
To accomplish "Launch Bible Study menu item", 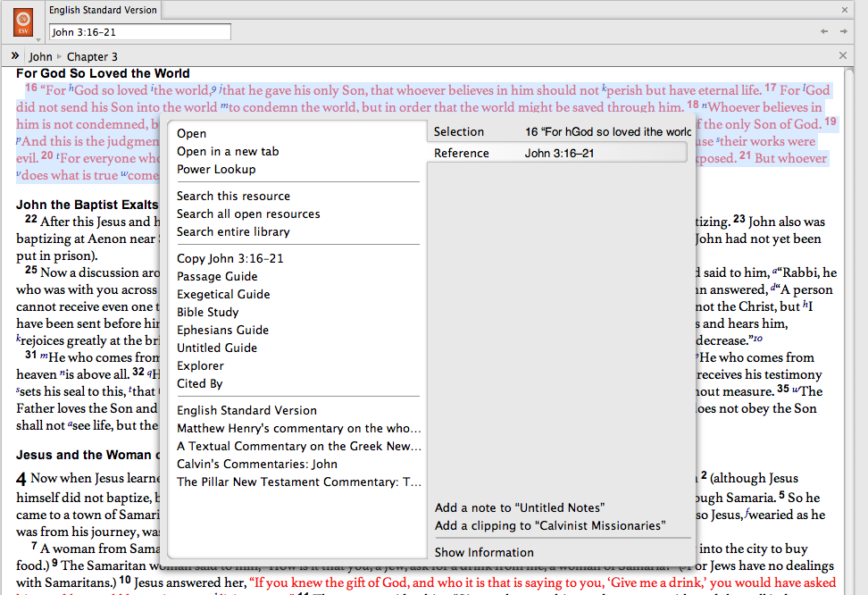I will [x=207, y=312].
